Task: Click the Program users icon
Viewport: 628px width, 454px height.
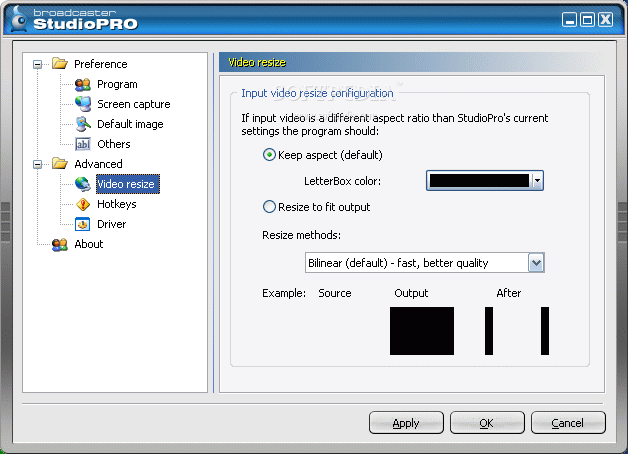Action: tap(83, 84)
